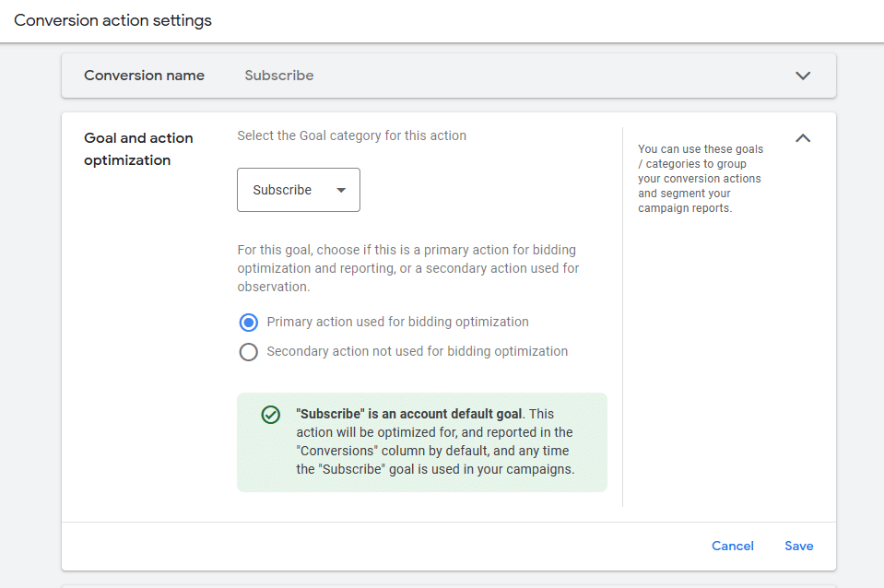Click 'Select the Goal category for this action' text
This screenshot has height=588, width=884.
(351, 135)
